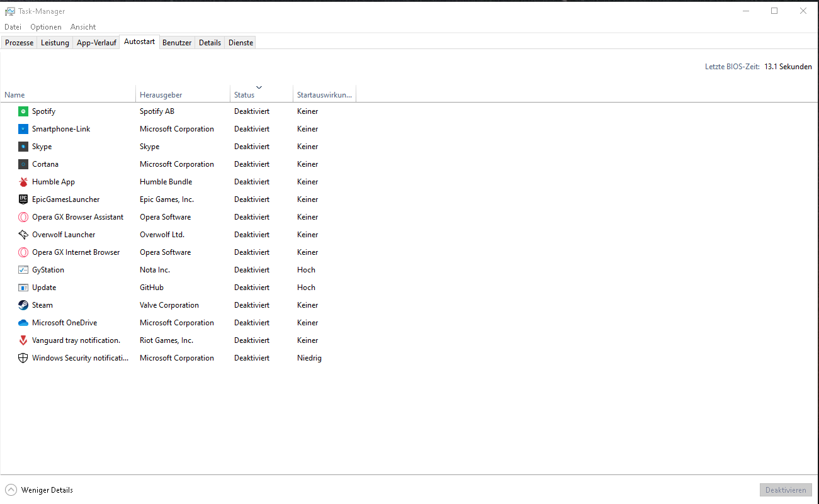
Task: Switch to the Benutzer tab
Action: [x=177, y=43]
